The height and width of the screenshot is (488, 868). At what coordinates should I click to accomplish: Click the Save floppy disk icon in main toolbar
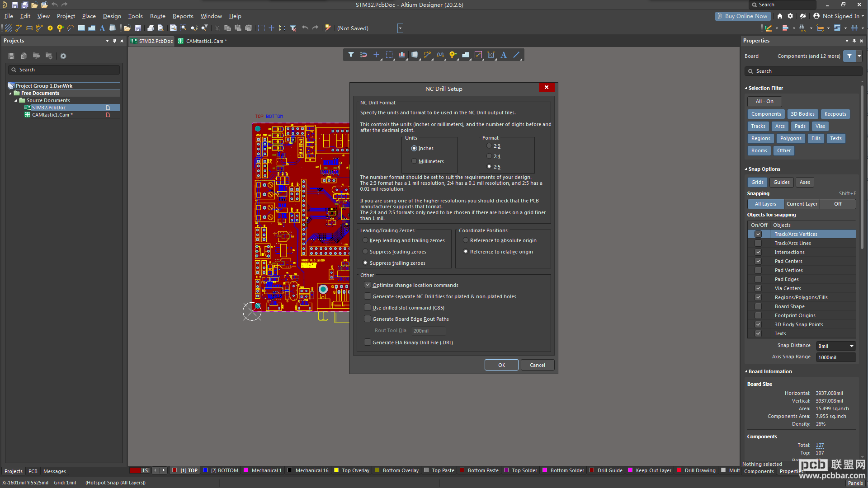(138, 28)
